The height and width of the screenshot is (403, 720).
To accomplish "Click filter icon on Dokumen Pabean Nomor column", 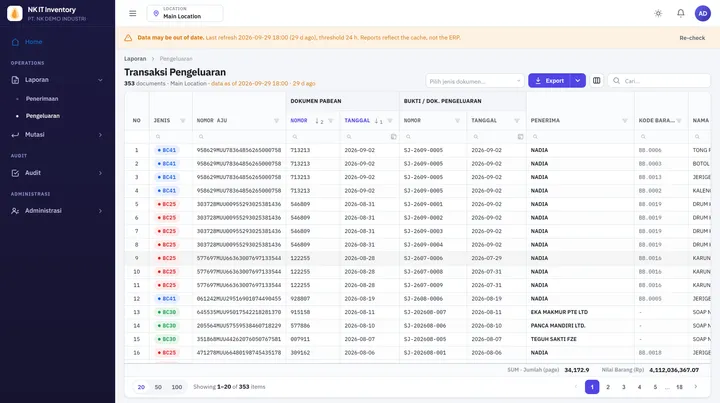I will (x=331, y=121).
